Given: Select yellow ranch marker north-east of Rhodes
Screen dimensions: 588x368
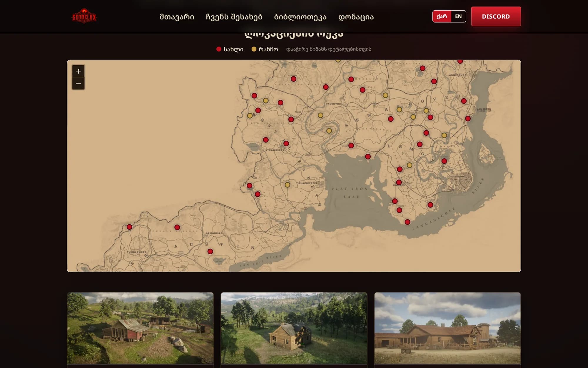Looking at the screenshot, I should coord(409,165).
